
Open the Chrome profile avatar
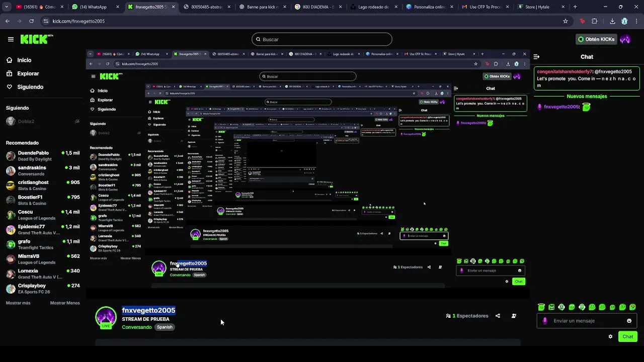pos(624,21)
